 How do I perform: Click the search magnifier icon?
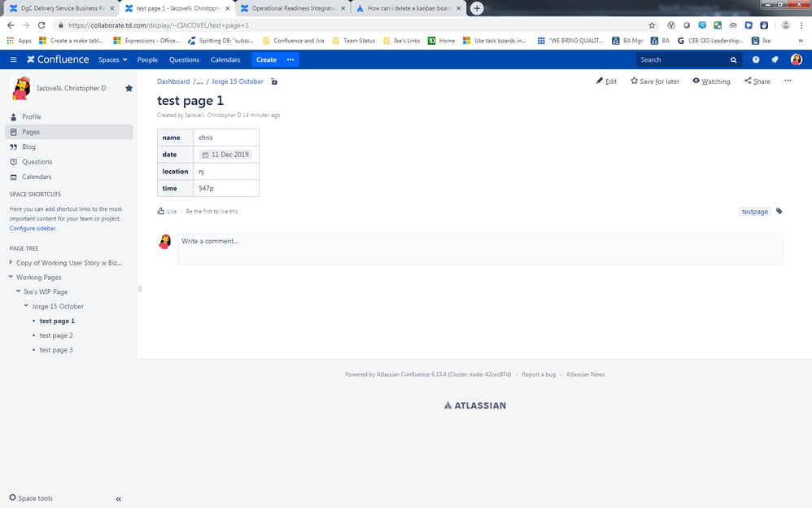coord(734,60)
